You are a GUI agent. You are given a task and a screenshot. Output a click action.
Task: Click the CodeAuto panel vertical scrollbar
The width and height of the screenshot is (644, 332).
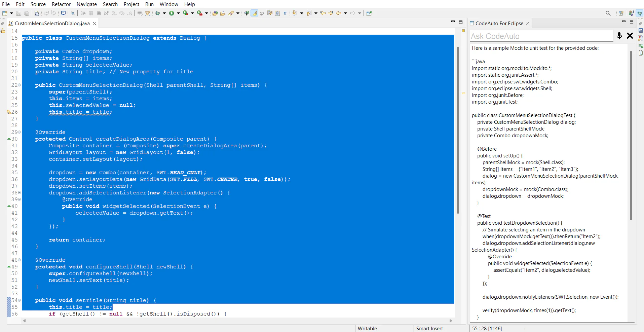(x=631, y=136)
